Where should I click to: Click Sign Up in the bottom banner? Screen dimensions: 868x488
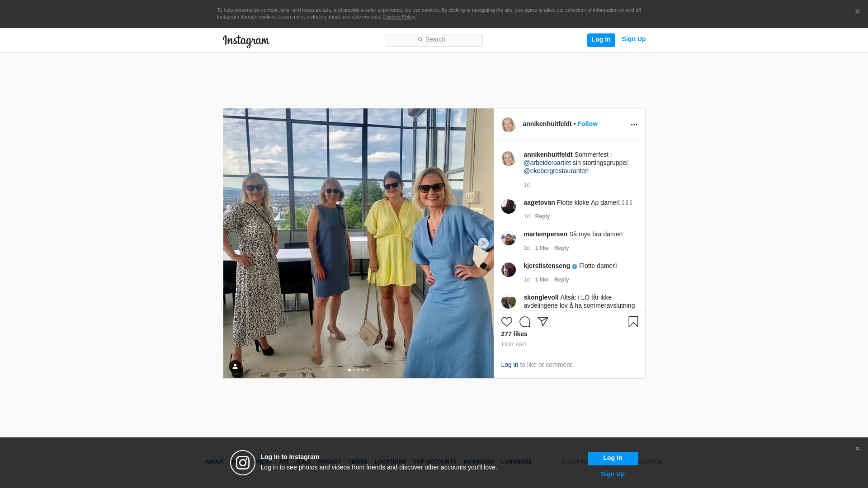(x=613, y=474)
